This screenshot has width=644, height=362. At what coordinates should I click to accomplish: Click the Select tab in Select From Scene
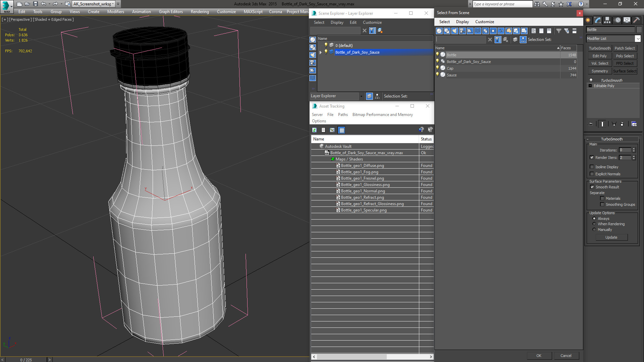pyautogui.click(x=444, y=21)
